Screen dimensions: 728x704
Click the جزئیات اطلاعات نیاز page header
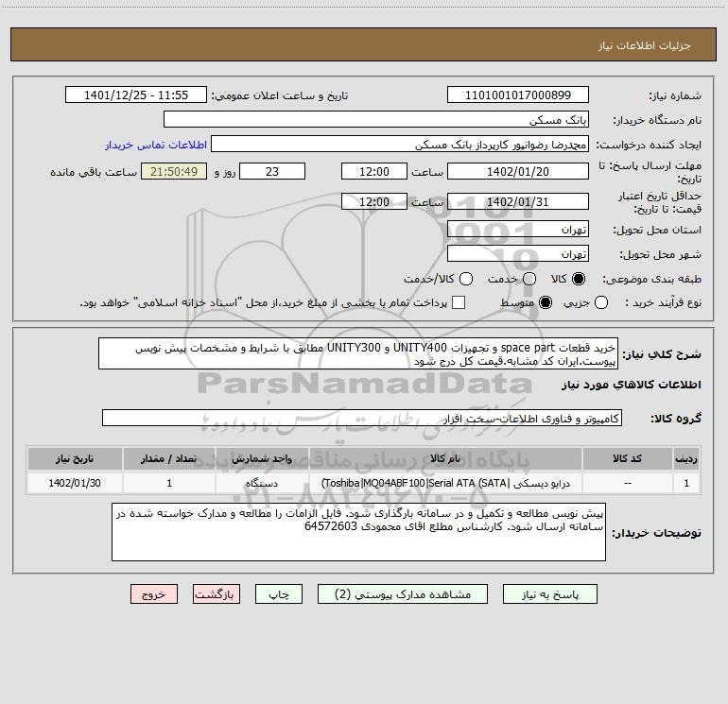click(364, 45)
